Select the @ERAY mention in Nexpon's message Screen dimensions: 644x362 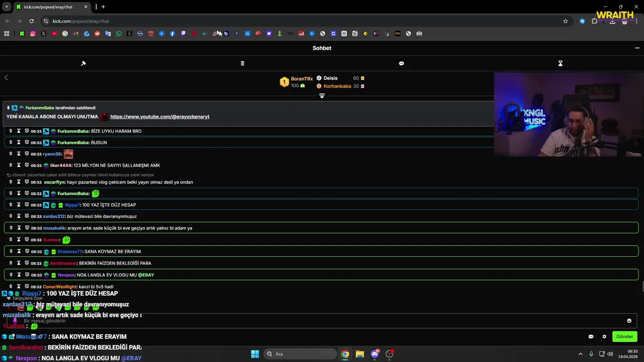[146, 275]
